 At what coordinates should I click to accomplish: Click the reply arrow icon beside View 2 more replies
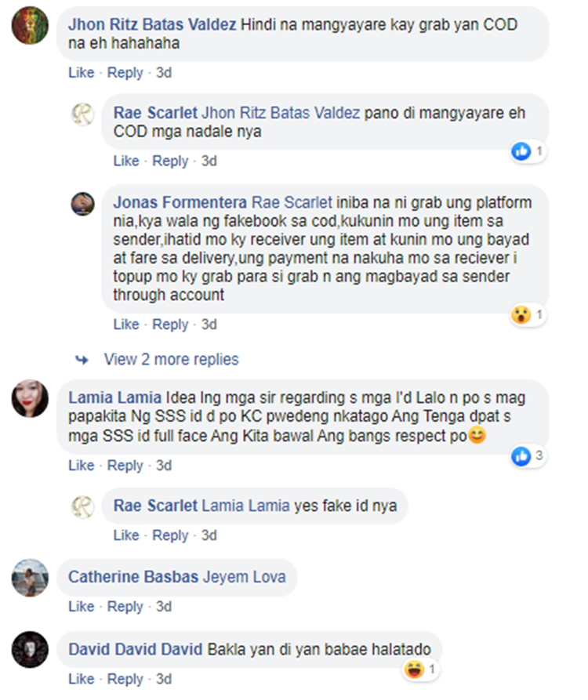pyautogui.click(x=82, y=359)
